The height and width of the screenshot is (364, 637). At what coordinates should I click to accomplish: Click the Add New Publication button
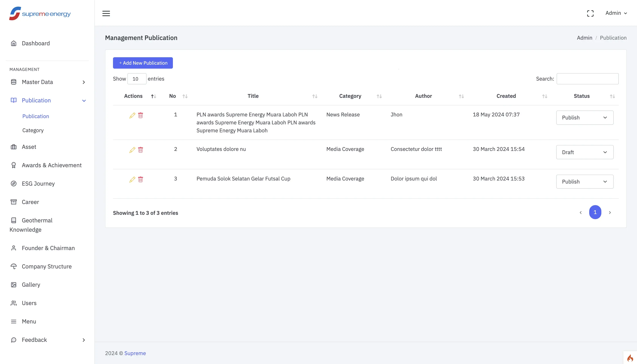tap(143, 63)
